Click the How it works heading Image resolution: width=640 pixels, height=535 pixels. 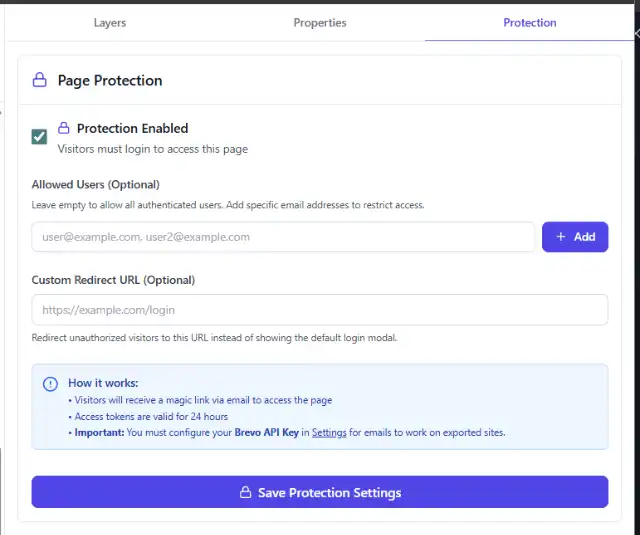[x=103, y=383]
